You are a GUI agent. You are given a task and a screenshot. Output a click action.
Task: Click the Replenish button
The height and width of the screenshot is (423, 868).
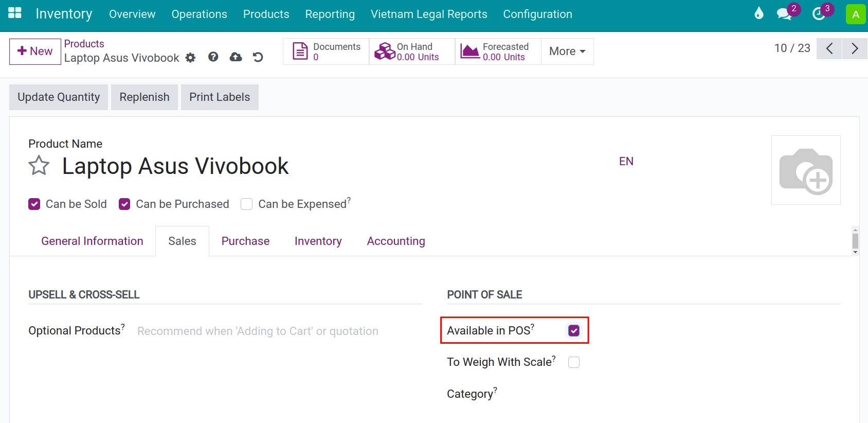(x=144, y=97)
